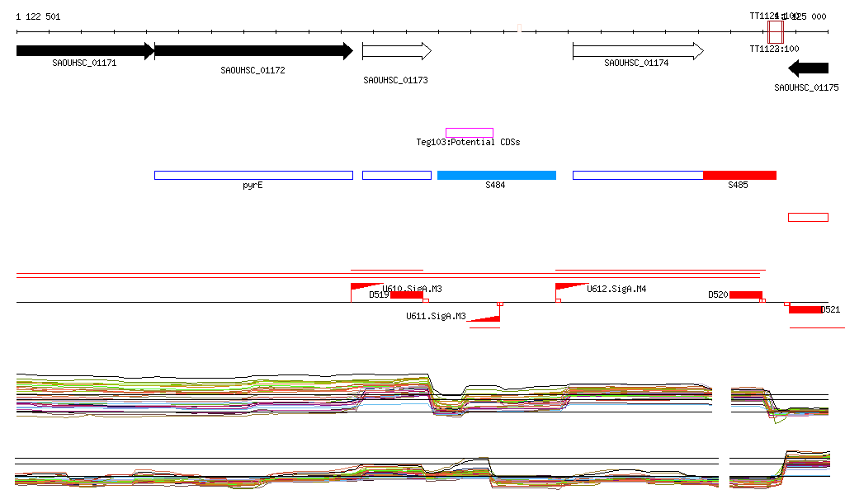Select the pyrE blue outlined segment
Image resolution: width=845 pixels, height=504 pixels.
pos(254,175)
